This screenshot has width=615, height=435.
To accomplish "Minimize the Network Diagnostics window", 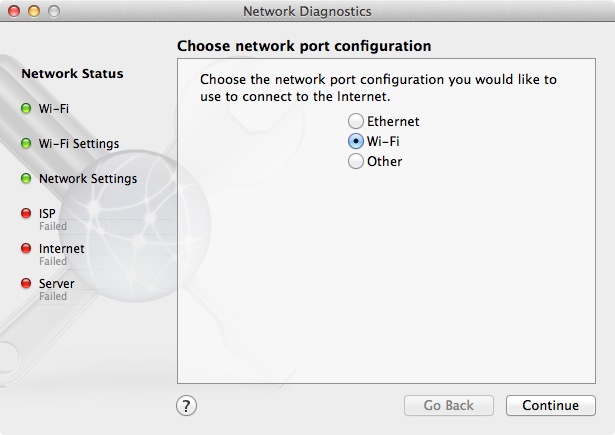I will [x=33, y=12].
